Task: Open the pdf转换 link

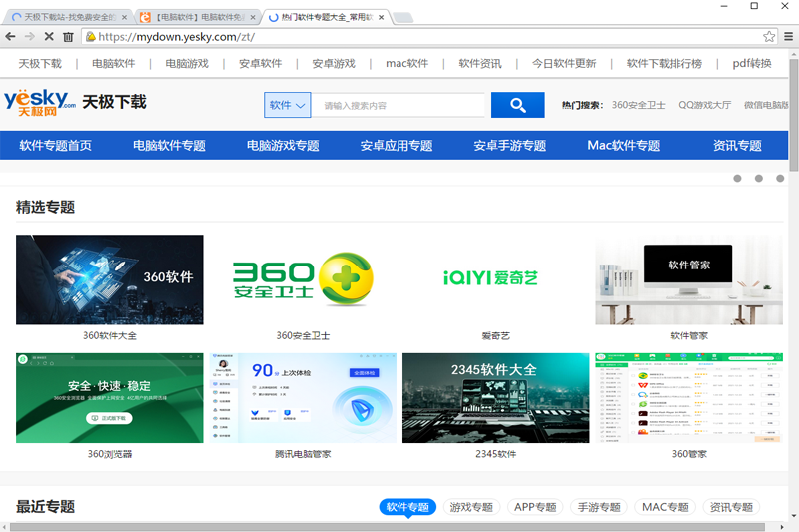Action: click(x=752, y=64)
